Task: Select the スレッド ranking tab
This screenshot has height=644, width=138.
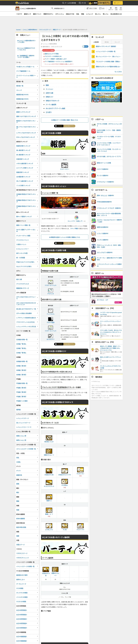Action: 117,42
